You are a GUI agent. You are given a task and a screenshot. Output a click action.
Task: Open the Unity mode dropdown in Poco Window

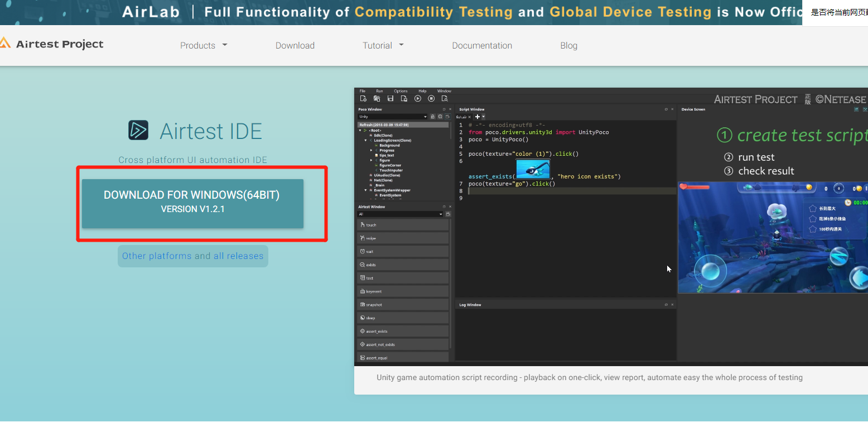[392, 117]
